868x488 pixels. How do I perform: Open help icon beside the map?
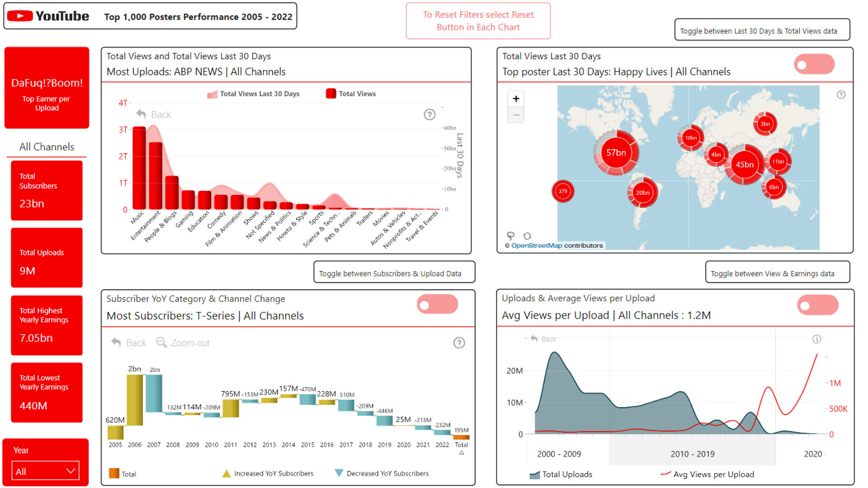(x=841, y=95)
